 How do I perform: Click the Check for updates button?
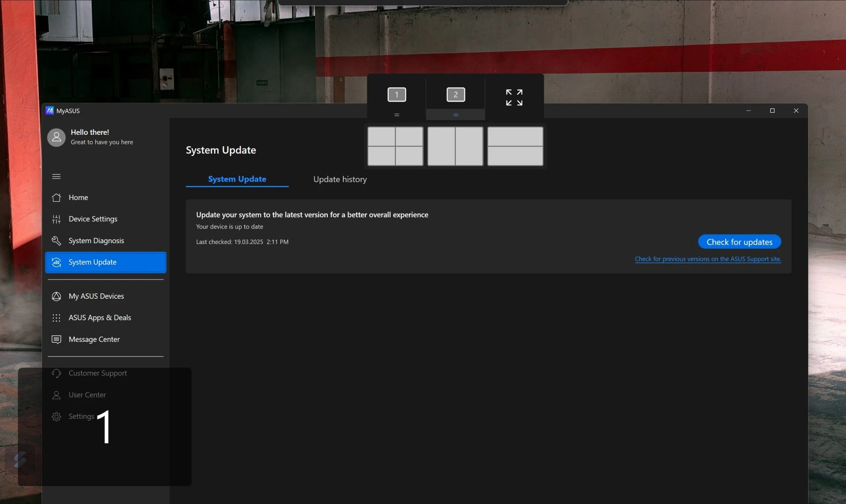point(739,242)
